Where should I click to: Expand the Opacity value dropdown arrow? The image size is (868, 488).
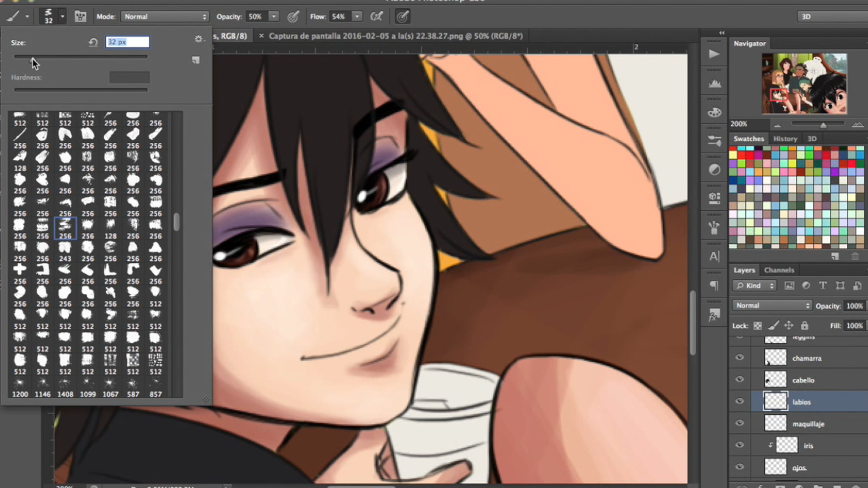pyautogui.click(x=274, y=17)
